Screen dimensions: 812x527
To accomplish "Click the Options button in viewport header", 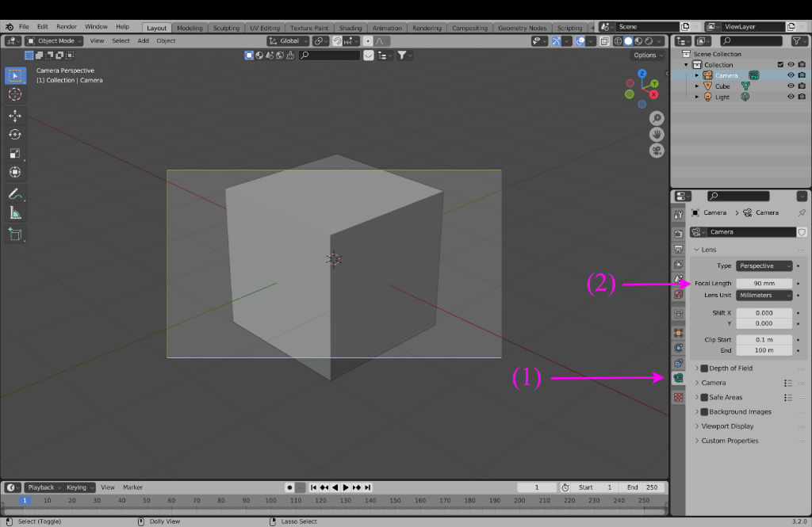I will (648, 55).
